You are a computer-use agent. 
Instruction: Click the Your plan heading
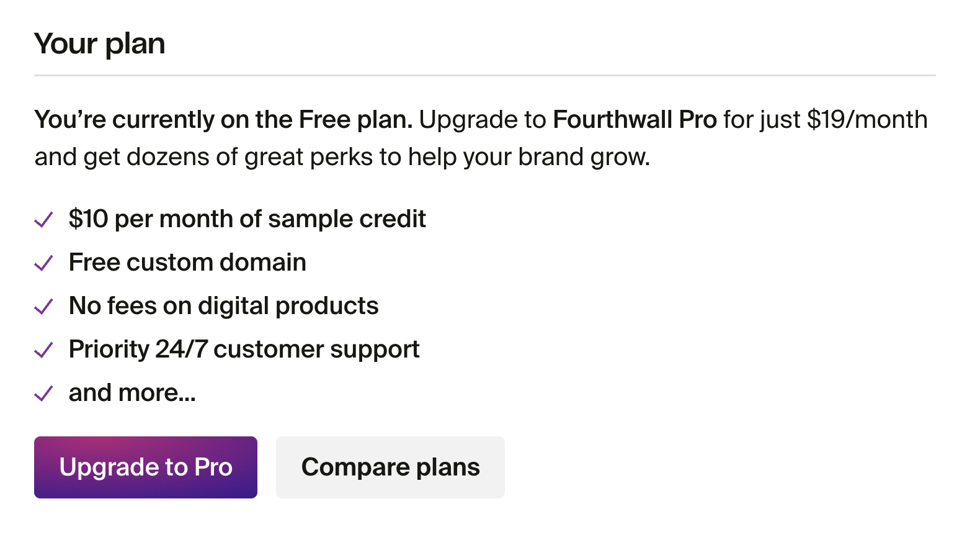(x=100, y=43)
